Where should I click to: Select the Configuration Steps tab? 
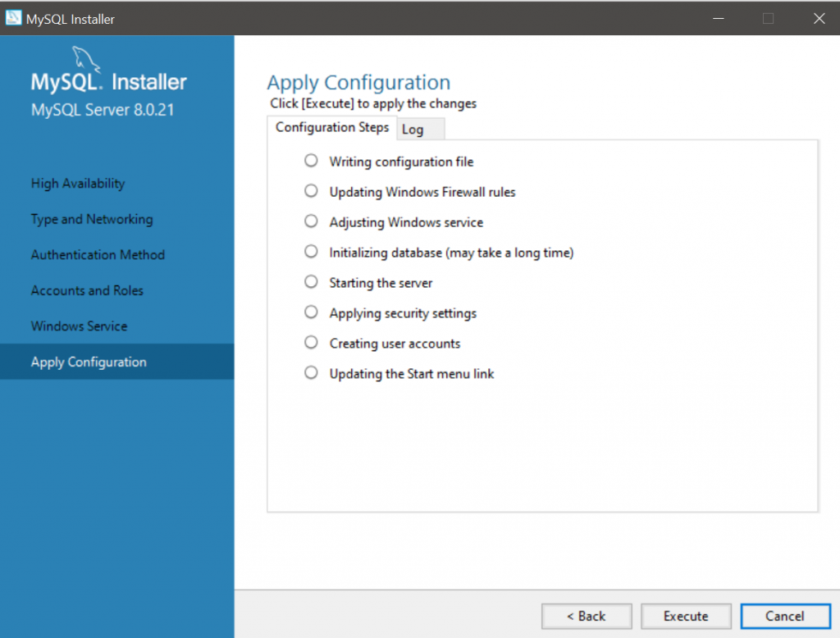tap(332, 127)
